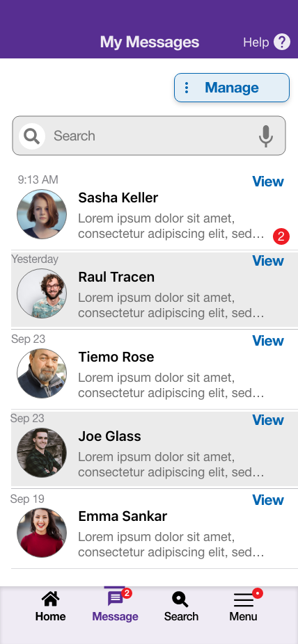View Emma Sankar's message
Viewport: 298px width, 644px height.
pyautogui.click(x=268, y=500)
